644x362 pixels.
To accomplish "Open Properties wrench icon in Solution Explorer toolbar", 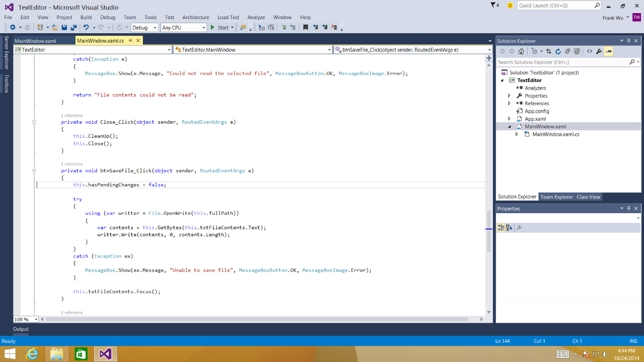I will tap(599, 51).
